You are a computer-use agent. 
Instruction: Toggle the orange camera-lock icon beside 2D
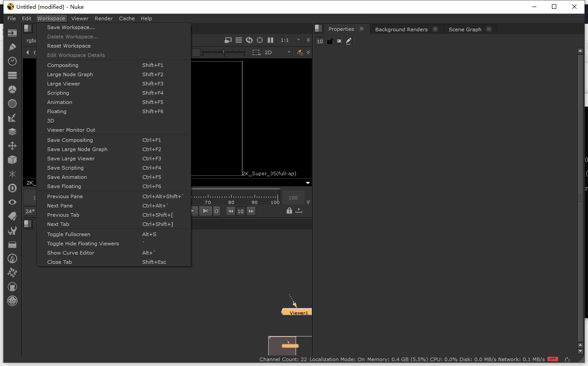coord(300,52)
